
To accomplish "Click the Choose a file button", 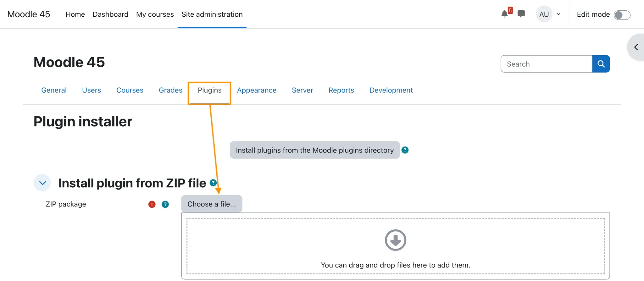I will (212, 204).
